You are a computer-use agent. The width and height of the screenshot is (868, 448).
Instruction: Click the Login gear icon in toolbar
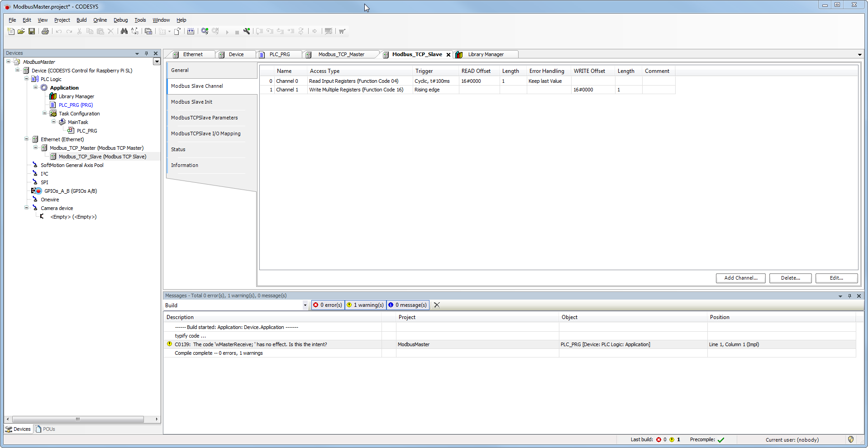point(205,31)
